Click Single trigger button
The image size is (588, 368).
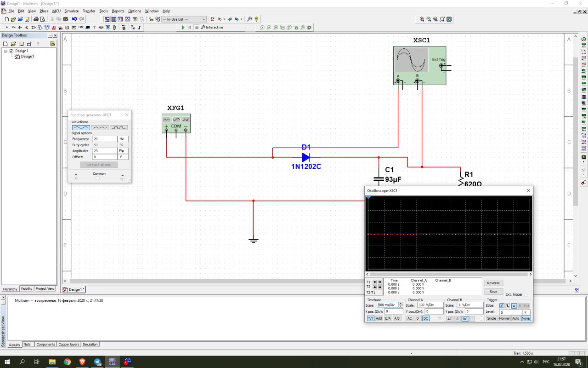[x=492, y=318]
